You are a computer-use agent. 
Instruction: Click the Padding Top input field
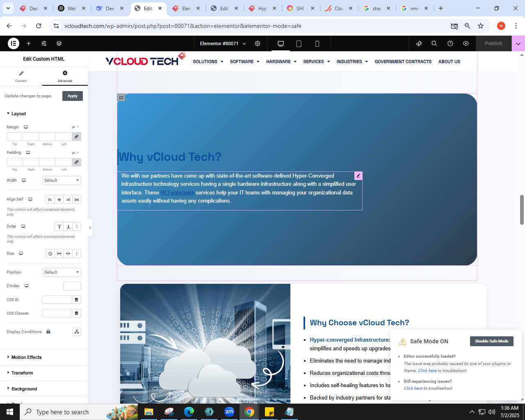(x=15, y=162)
